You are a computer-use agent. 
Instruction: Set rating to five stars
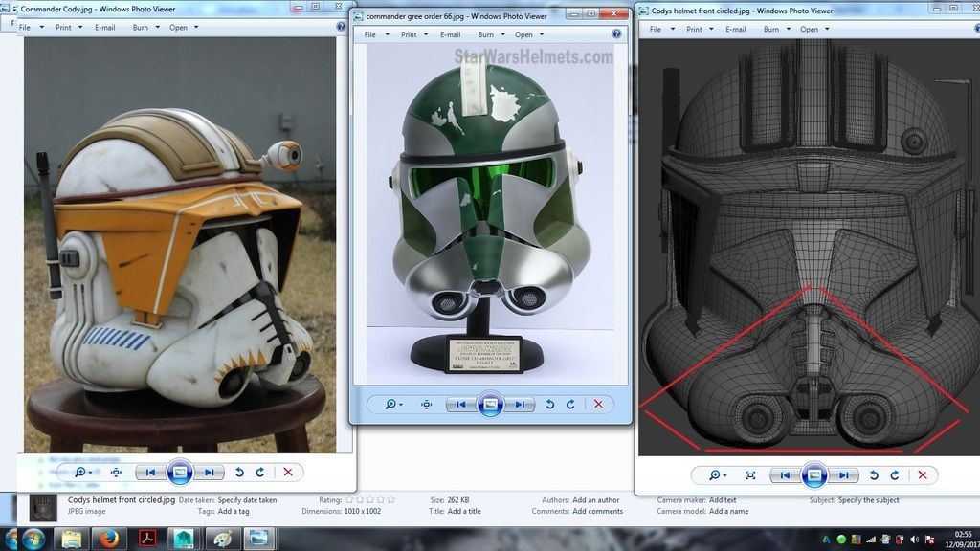(391, 499)
